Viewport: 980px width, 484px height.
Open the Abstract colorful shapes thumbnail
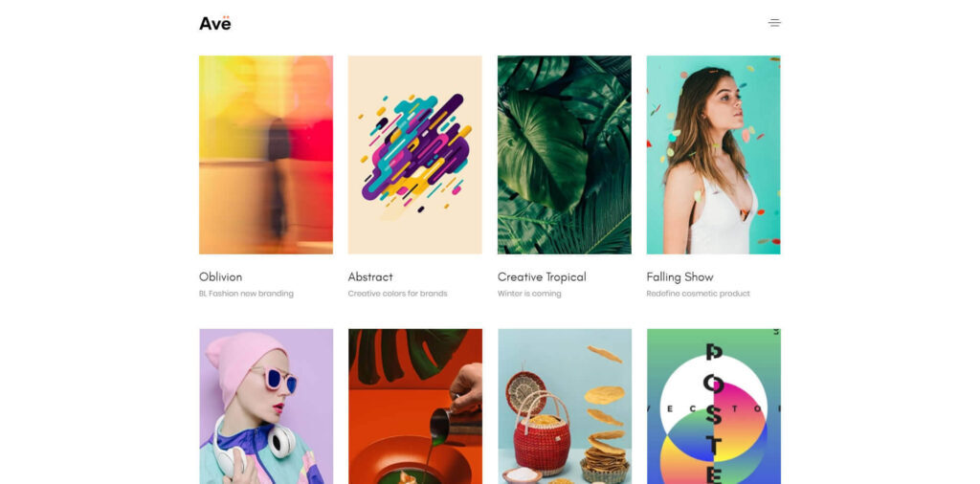point(415,155)
